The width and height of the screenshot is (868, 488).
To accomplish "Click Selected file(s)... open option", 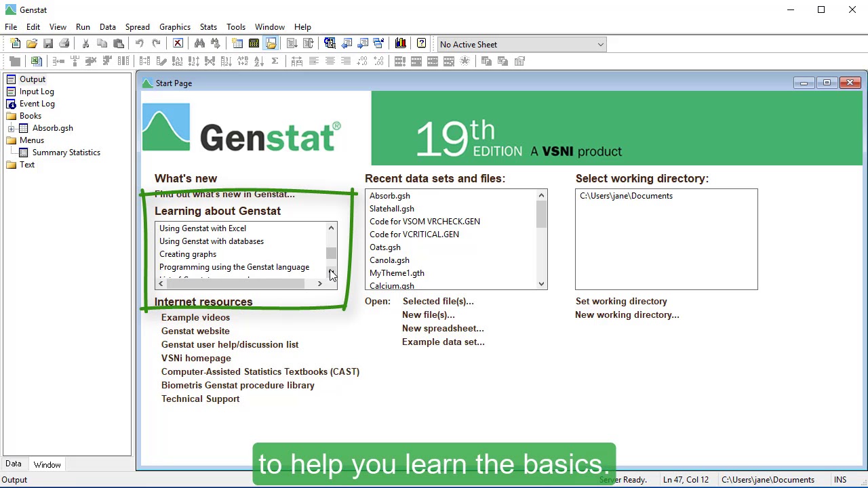I will coord(438,301).
